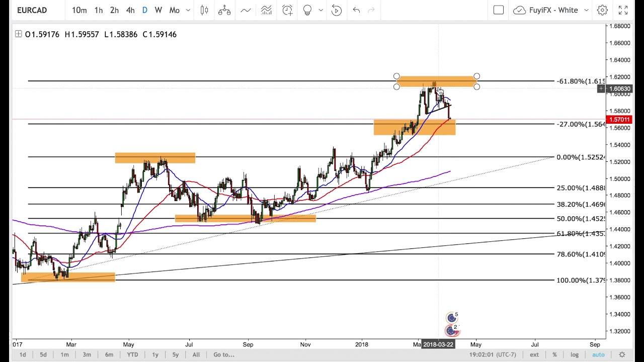644x362 pixels.
Task: Open the lightbulb ideas button
Action: (x=307, y=10)
